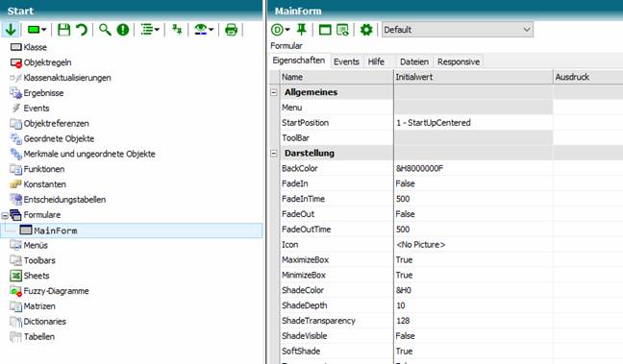Save using the floppy disk icon
The image size is (623, 364).
pos(64,30)
